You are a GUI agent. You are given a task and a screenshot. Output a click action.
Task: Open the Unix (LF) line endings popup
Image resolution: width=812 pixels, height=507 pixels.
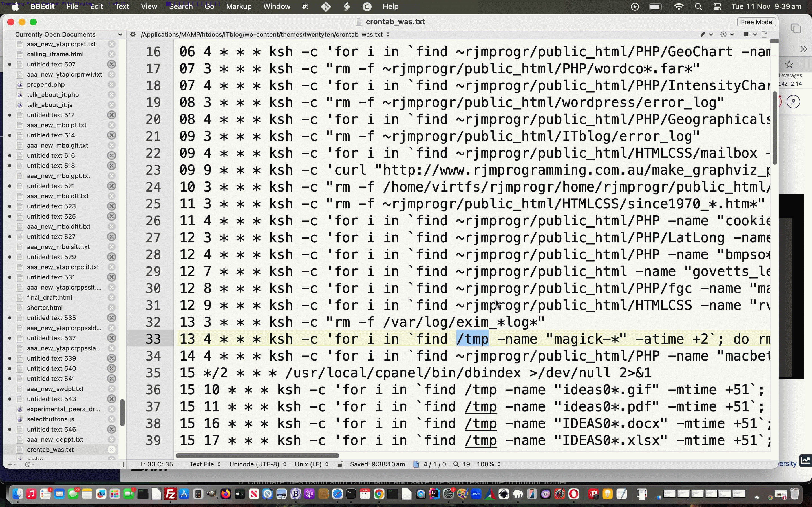click(311, 464)
